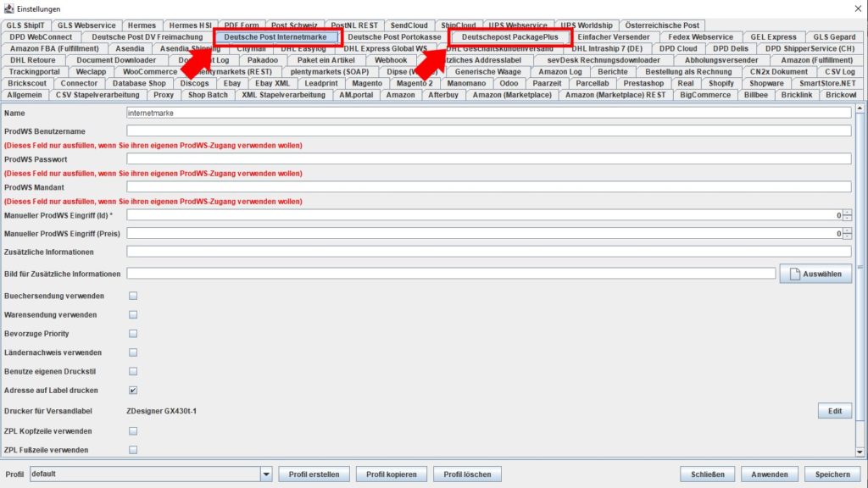Switch to Deutsche Post Internetmarke tab
868x488 pixels.
coord(275,37)
